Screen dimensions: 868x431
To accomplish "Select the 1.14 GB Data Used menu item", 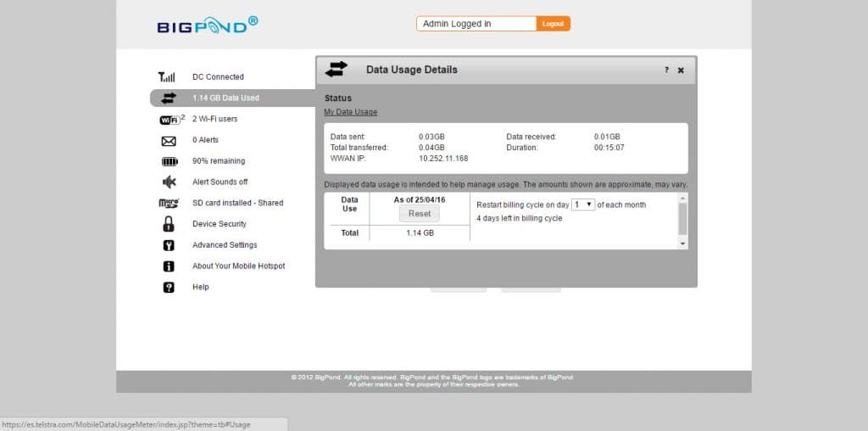I will tap(225, 98).
